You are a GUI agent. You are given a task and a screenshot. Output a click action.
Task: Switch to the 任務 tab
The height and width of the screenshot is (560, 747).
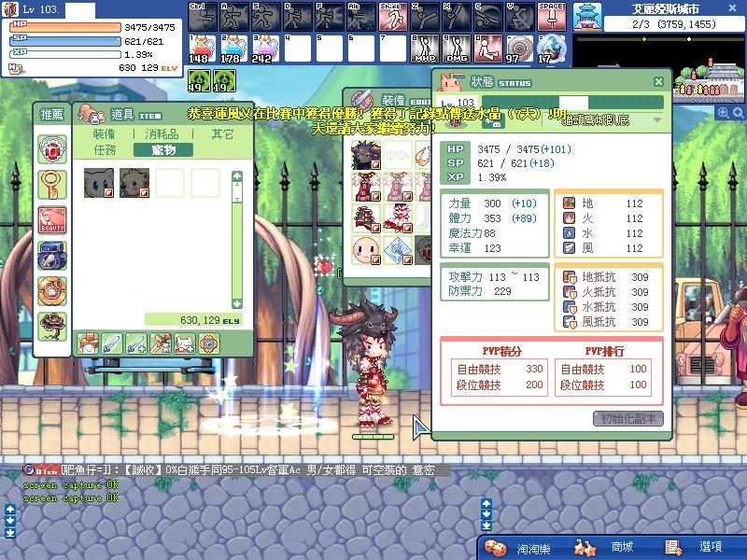105,150
